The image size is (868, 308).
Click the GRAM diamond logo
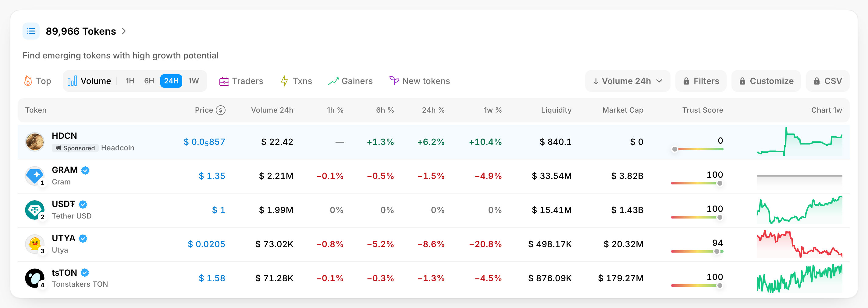35,176
